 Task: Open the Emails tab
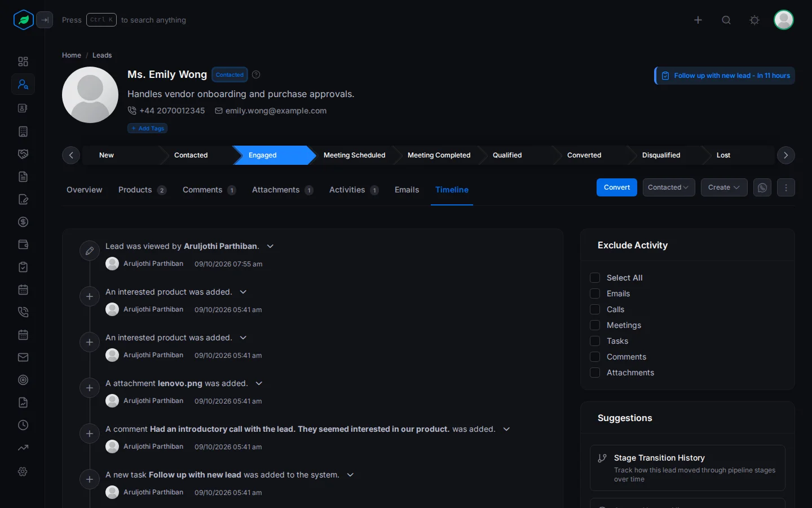point(407,190)
